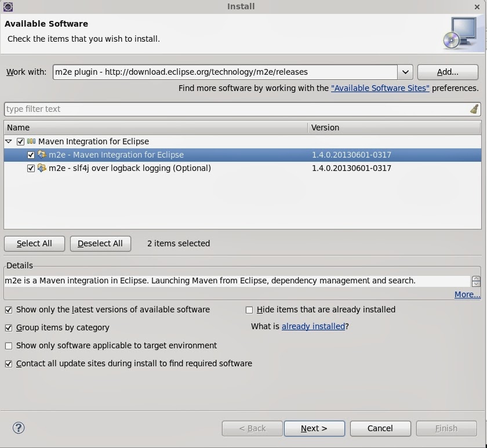Open context help via the question mark icon
487x448 pixels.
[x=18, y=428]
